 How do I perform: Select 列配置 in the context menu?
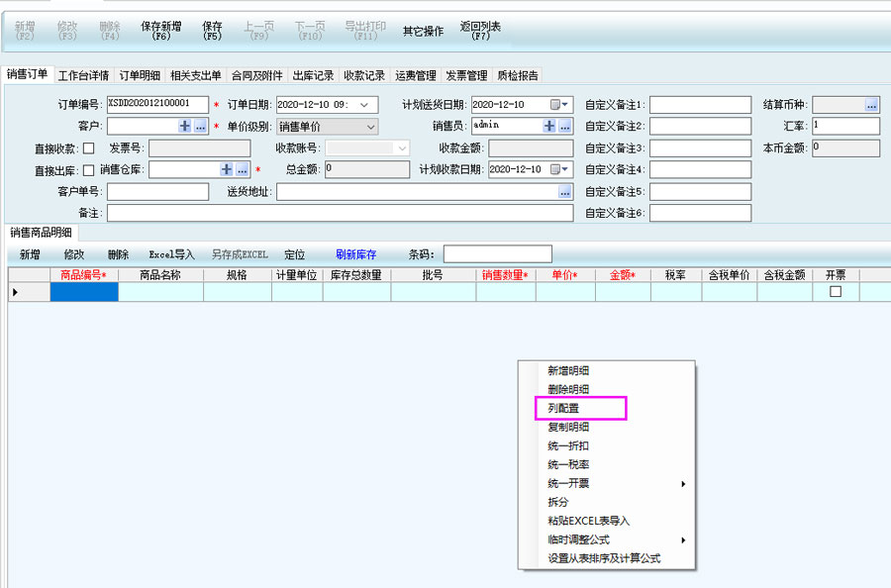pyautogui.click(x=564, y=407)
